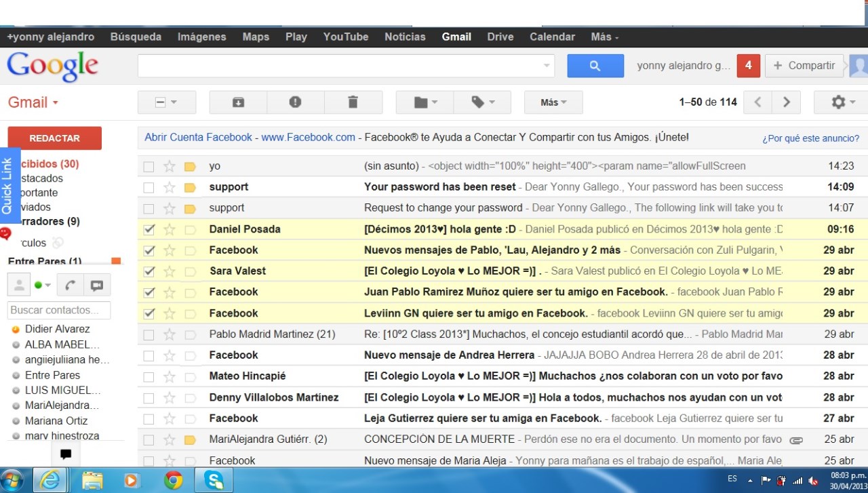Click the volume icon in system tray

(813, 481)
